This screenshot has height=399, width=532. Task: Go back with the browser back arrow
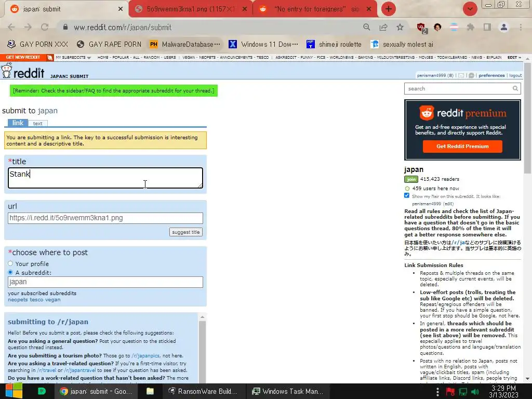tap(11, 27)
